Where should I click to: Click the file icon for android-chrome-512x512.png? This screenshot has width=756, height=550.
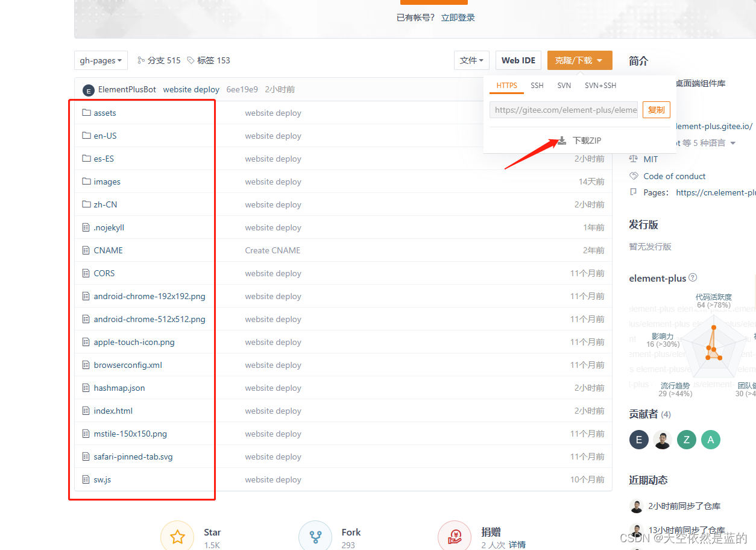(86, 319)
